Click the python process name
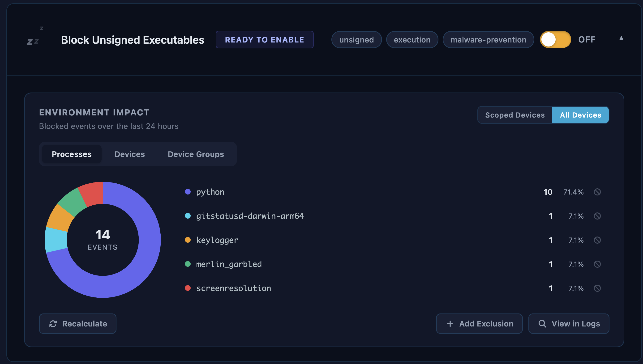Image resolution: width=643 pixels, height=364 pixels. [x=210, y=192]
